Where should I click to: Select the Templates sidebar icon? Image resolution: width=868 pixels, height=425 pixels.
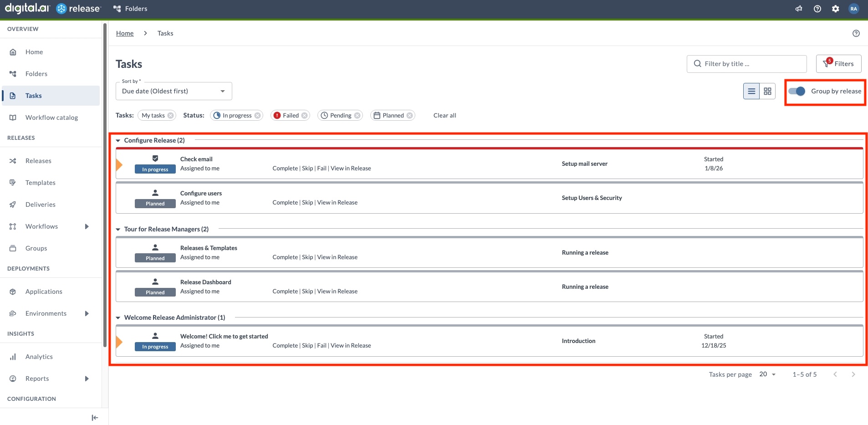pos(13,182)
